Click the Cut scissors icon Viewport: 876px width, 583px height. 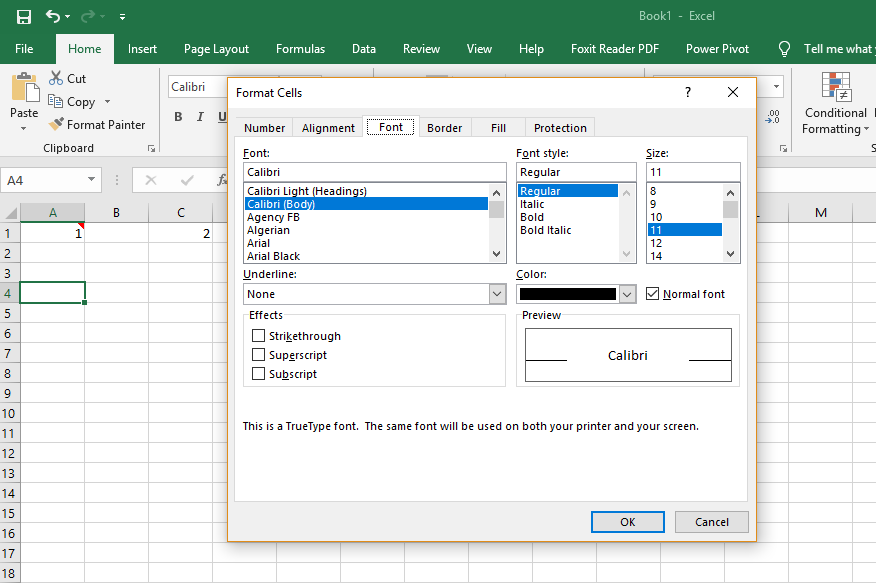tap(56, 78)
